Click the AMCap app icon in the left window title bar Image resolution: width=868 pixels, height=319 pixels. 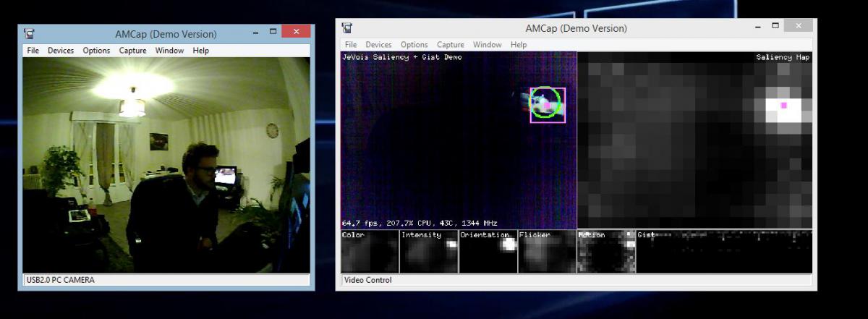[x=30, y=33]
